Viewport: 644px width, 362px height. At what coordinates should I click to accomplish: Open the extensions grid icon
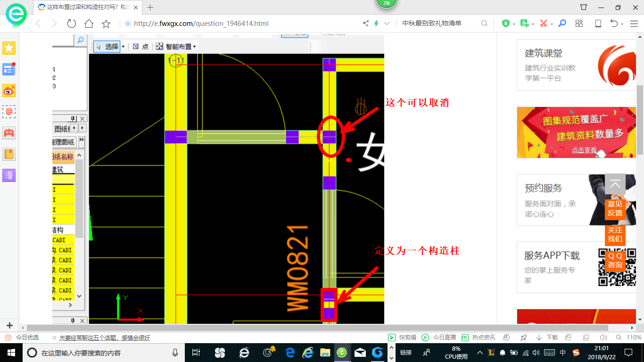pyautogui.click(x=579, y=24)
